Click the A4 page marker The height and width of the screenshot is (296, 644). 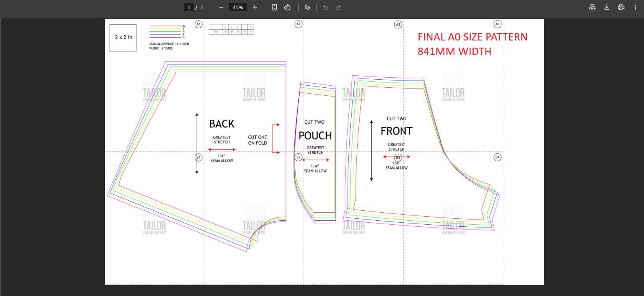[x=497, y=24]
